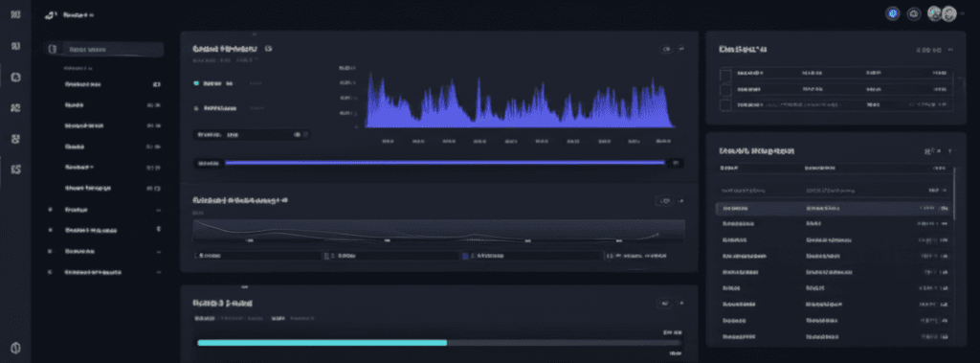The image size is (980, 363).
Task: Select the topmost icon in the left rail
Action: [x=16, y=13]
